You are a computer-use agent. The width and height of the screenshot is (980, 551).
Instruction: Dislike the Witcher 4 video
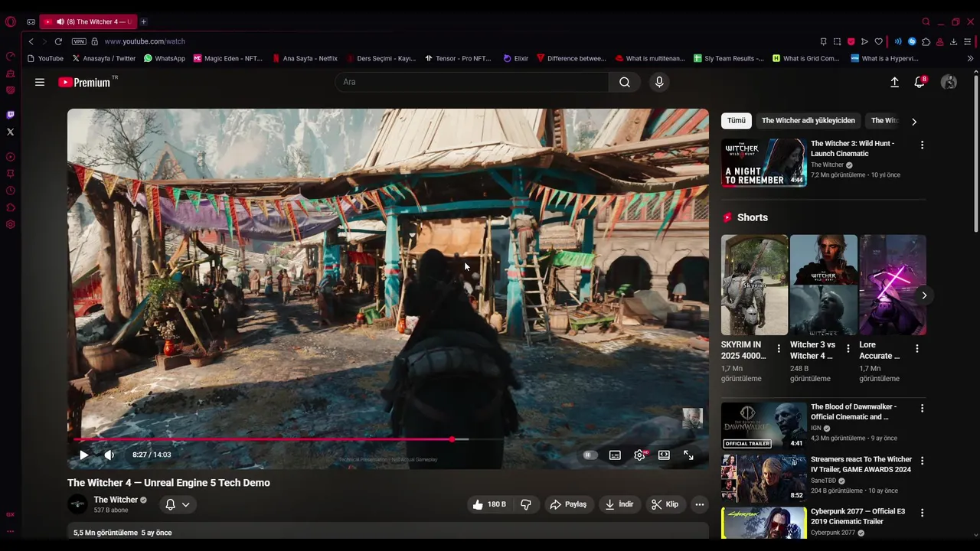coord(526,504)
